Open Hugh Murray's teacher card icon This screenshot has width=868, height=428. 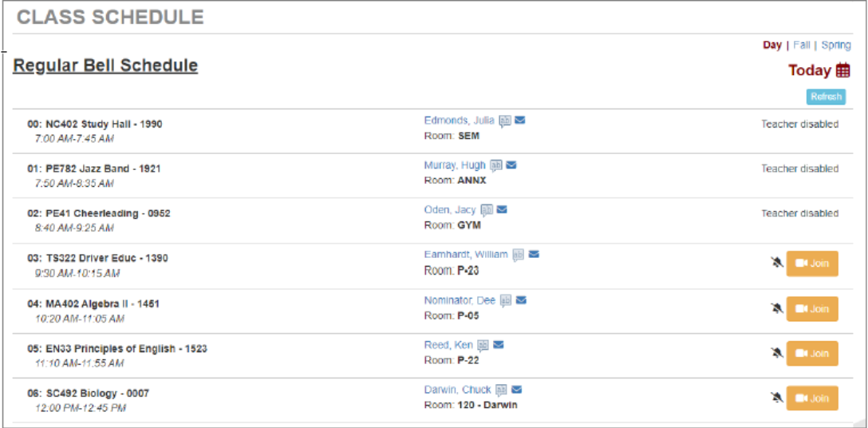point(496,165)
